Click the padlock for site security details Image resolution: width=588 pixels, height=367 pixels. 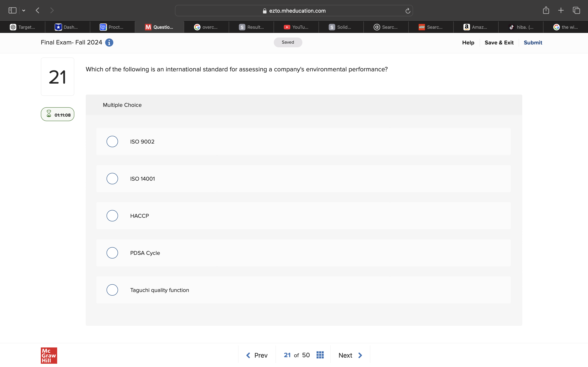click(x=264, y=11)
